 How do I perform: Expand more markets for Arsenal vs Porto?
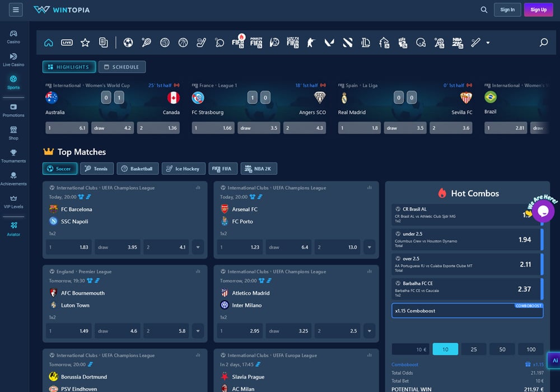(369, 247)
